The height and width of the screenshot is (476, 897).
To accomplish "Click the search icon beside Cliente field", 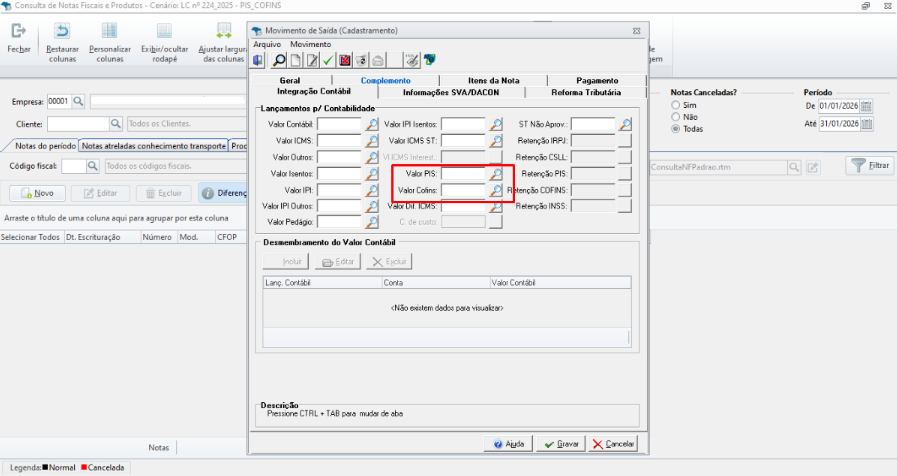I will pyautogui.click(x=116, y=124).
